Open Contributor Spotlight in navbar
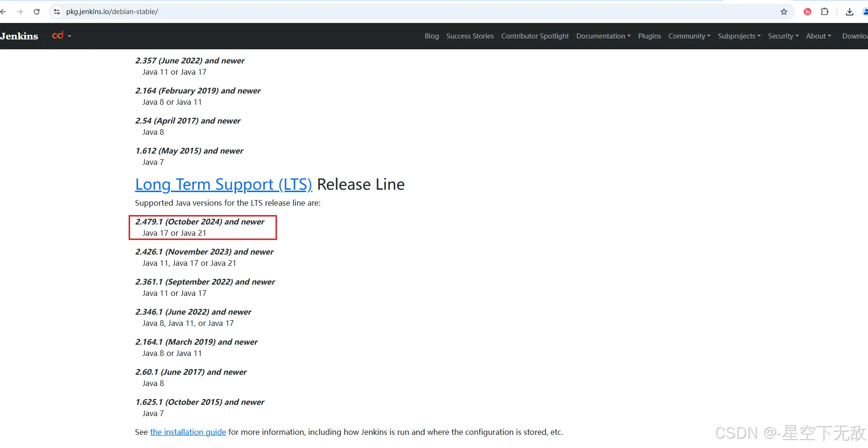Viewport: 868px width, 448px height. (535, 36)
